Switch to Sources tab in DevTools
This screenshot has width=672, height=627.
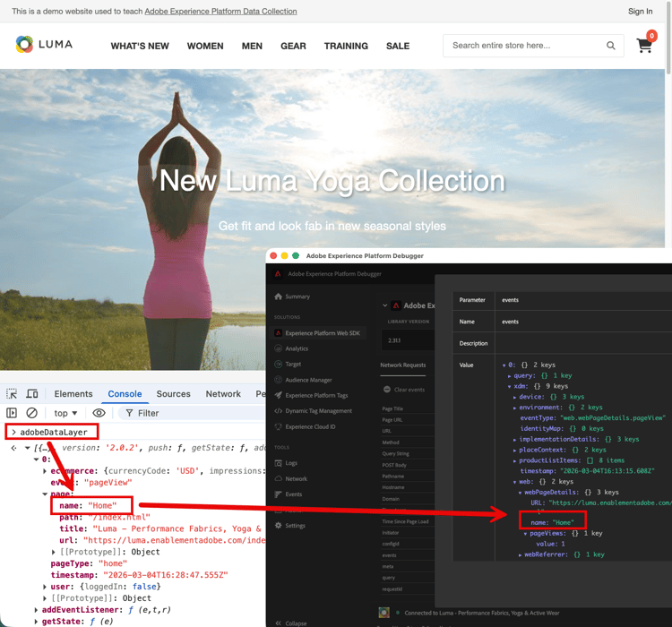point(173,394)
